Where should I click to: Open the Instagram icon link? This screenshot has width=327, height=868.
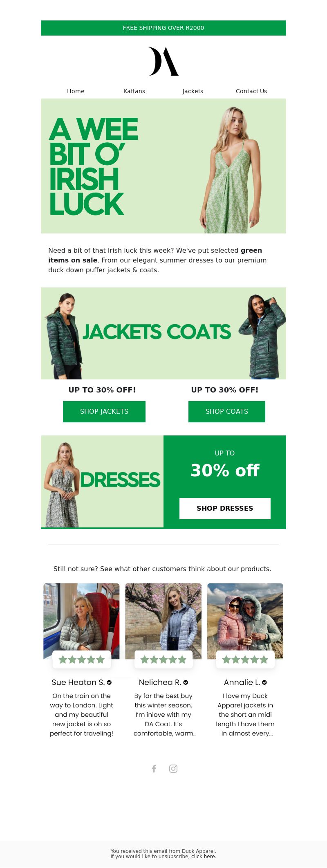click(173, 769)
